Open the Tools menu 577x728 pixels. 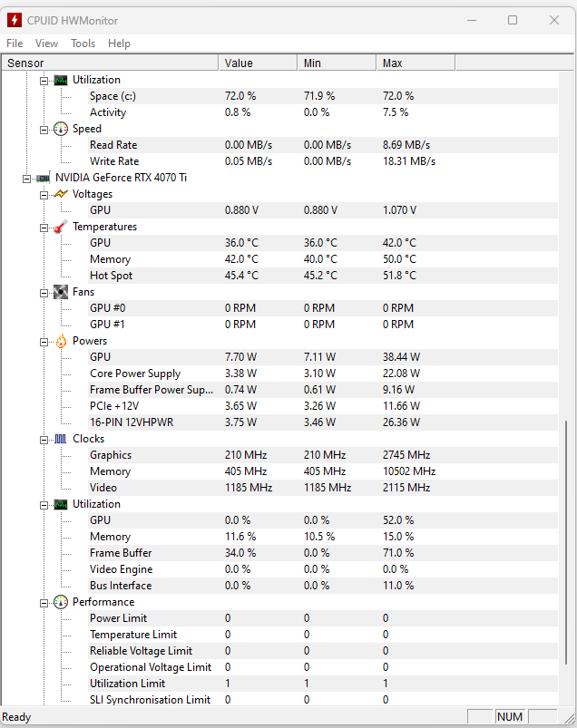click(83, 44)
